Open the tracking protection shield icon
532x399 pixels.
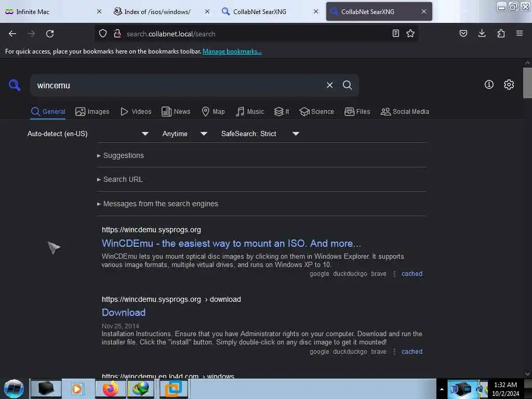coord(103,34)
